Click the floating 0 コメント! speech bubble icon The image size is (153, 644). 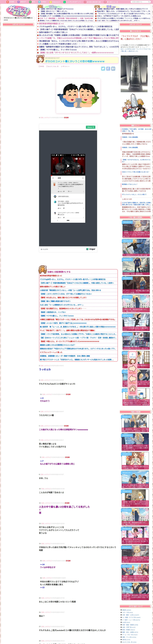[132, 355]
